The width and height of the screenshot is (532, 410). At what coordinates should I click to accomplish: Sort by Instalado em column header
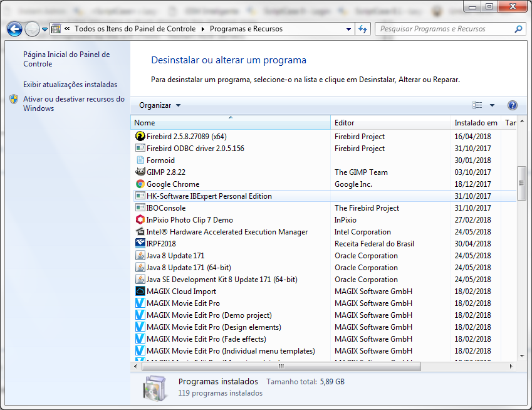476,122
